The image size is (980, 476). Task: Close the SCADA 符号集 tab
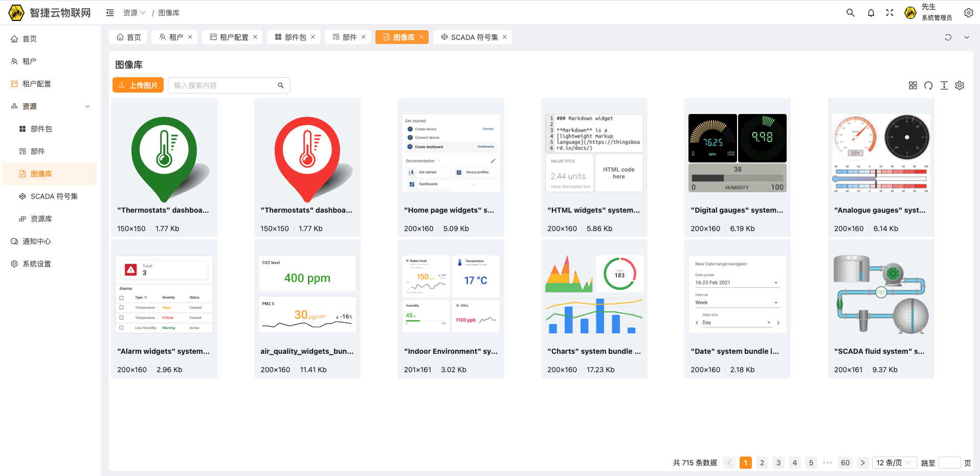click(x=505, y=37)
